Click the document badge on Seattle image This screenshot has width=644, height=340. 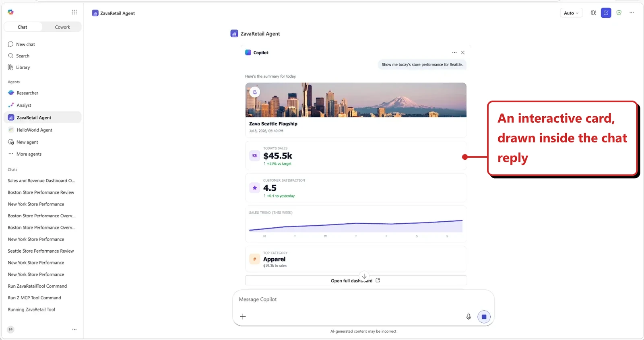(255, 92)
